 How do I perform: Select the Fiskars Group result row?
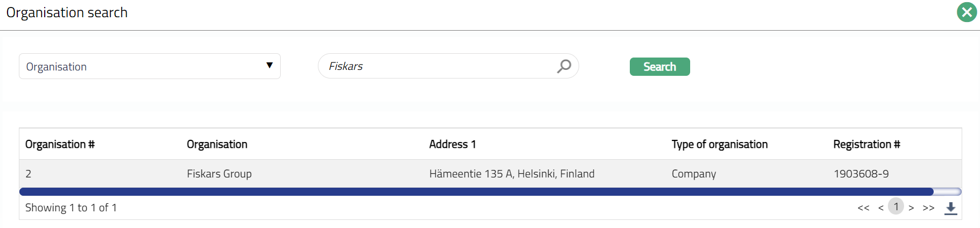pyautogui.click(x=219, y=174)
